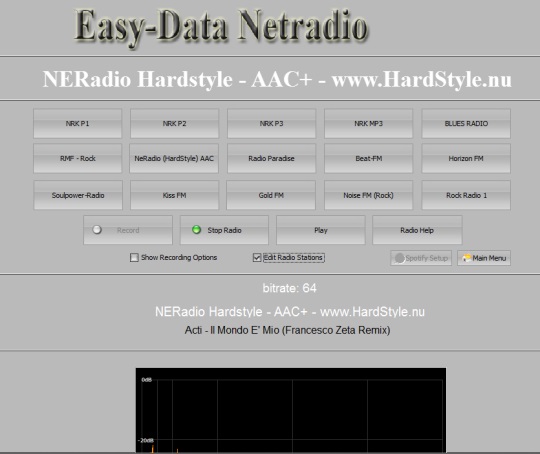Click the Kiss FM station button
This screenshot has width=540, height=454.
tap(174, 195)
